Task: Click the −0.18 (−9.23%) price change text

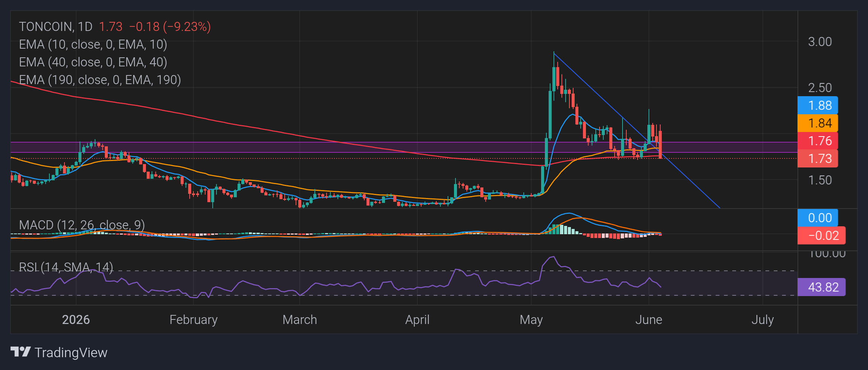Action: (170, 27)
